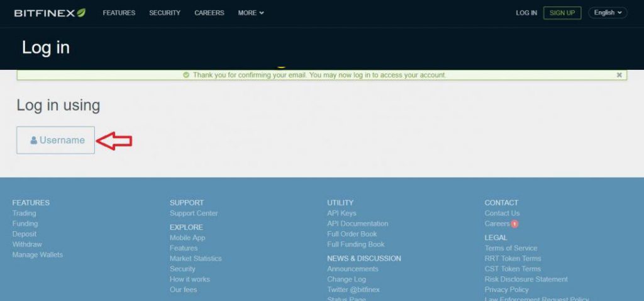Open the Announcements link
Screen dimensions: 644x301
point(353,268)
